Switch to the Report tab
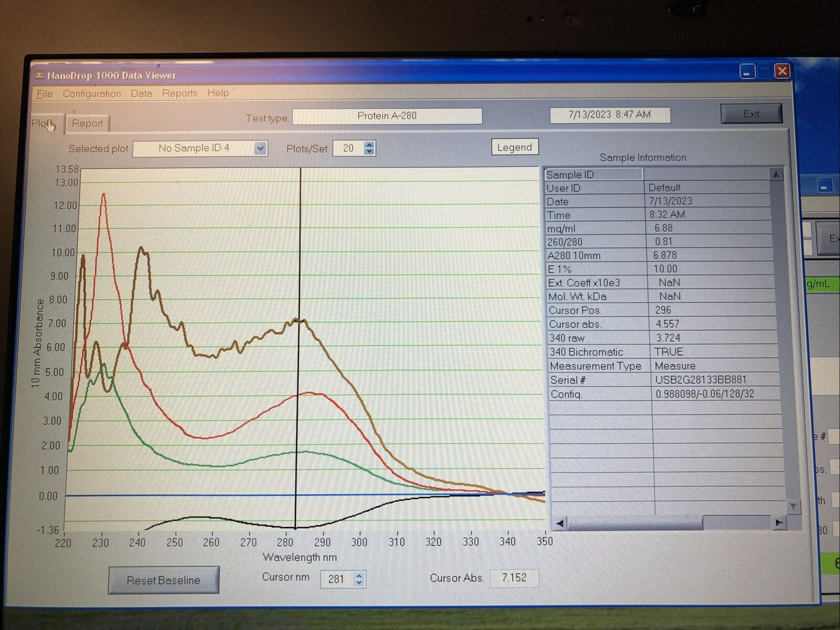This screenshot has width=840, height=630. pos(87,123)
